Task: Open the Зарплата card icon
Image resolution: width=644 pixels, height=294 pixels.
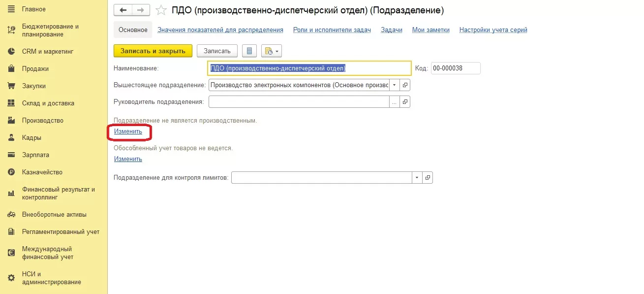Action: pos(11,155)
